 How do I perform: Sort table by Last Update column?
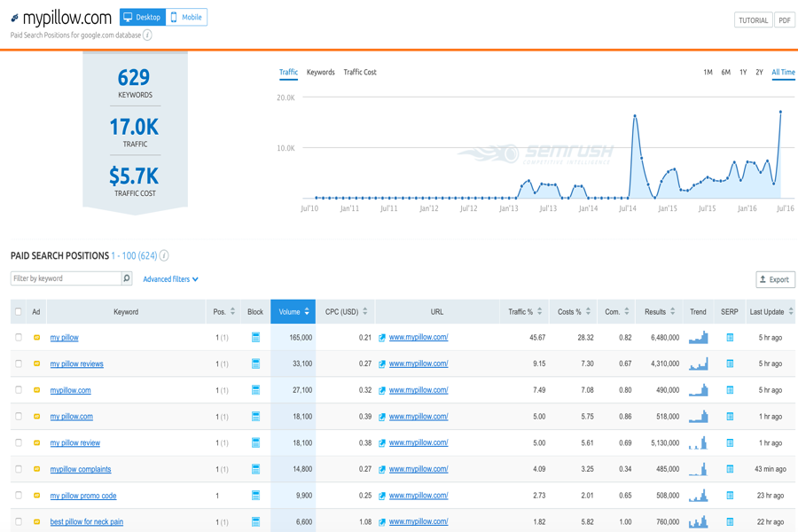pos(771,311)
